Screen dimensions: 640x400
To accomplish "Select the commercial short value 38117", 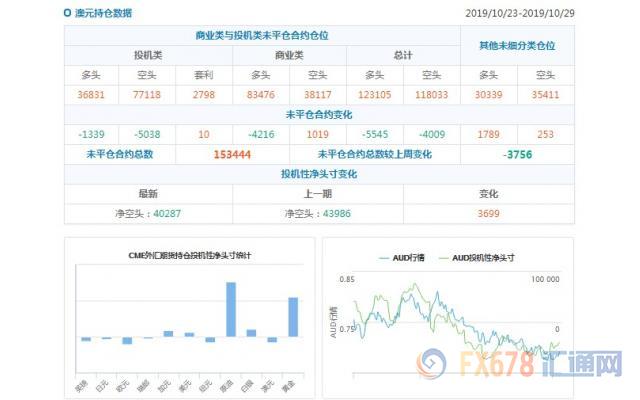I will 318,95.
